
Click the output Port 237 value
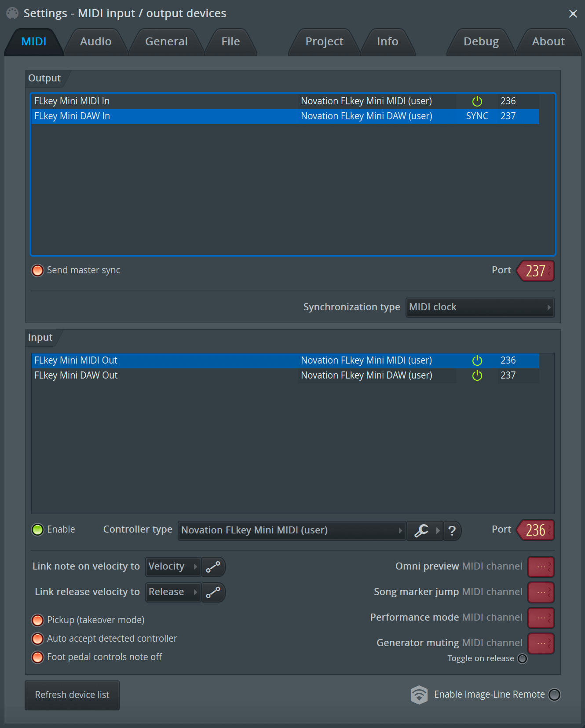tap(536, 271)
